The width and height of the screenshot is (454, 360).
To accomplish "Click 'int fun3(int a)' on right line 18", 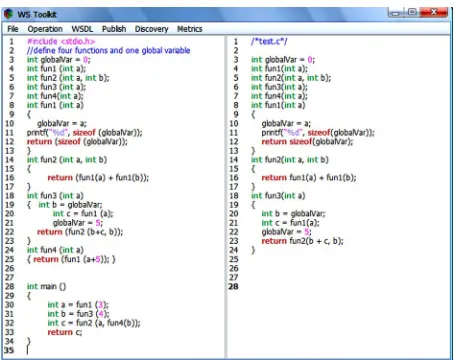I will [278, 196].
